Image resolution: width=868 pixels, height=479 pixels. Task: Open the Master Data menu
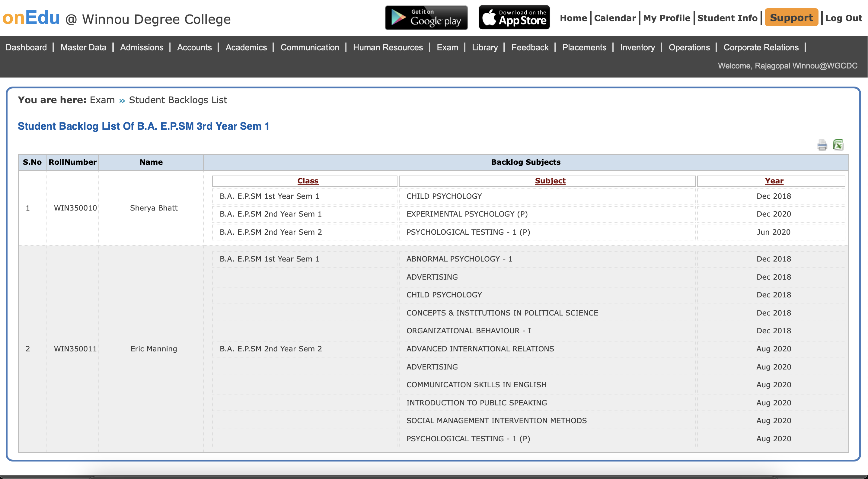[x=83, y=47]
